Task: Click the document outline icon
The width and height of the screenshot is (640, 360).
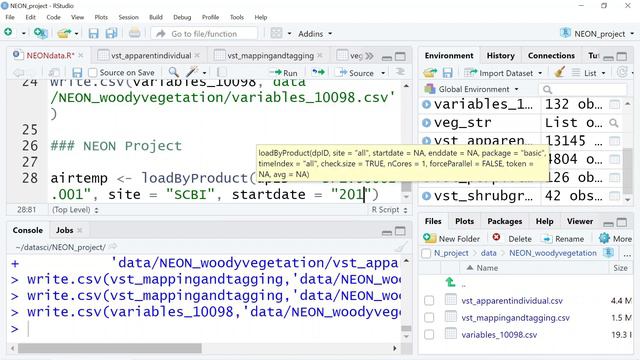Action: click(400, 72)
